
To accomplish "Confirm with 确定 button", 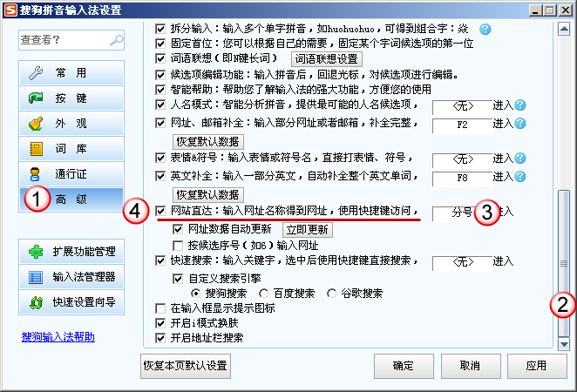I will point(404,366).
